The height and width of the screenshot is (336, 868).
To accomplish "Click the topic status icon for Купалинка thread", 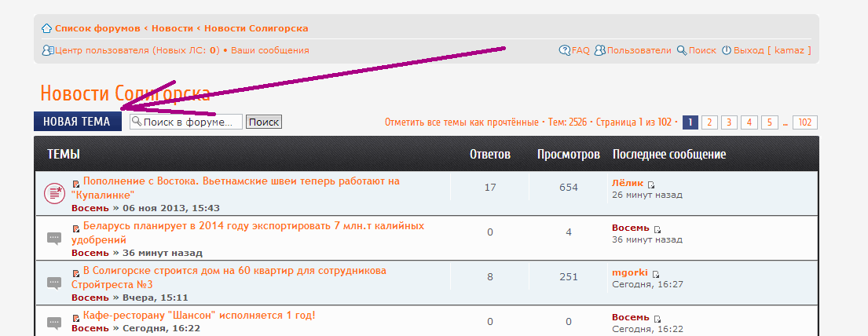I will click(x=53, y=192).
